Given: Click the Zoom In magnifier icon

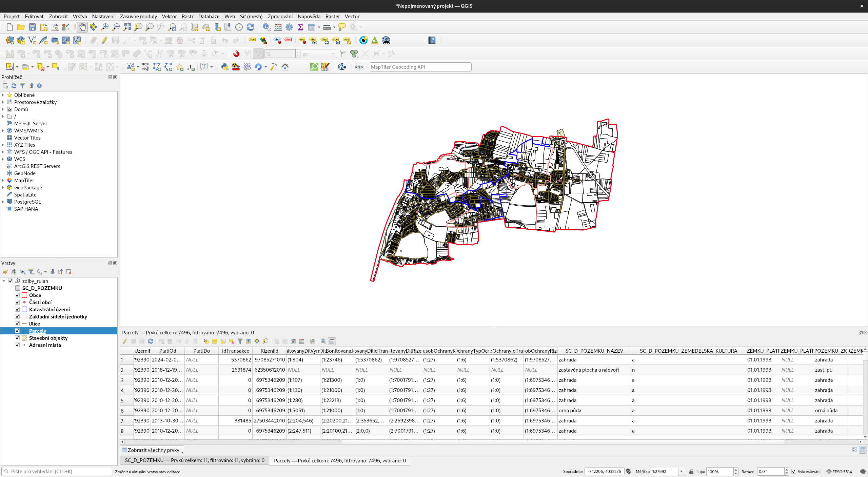Looking at the screenshot, I should pos(105,27).
